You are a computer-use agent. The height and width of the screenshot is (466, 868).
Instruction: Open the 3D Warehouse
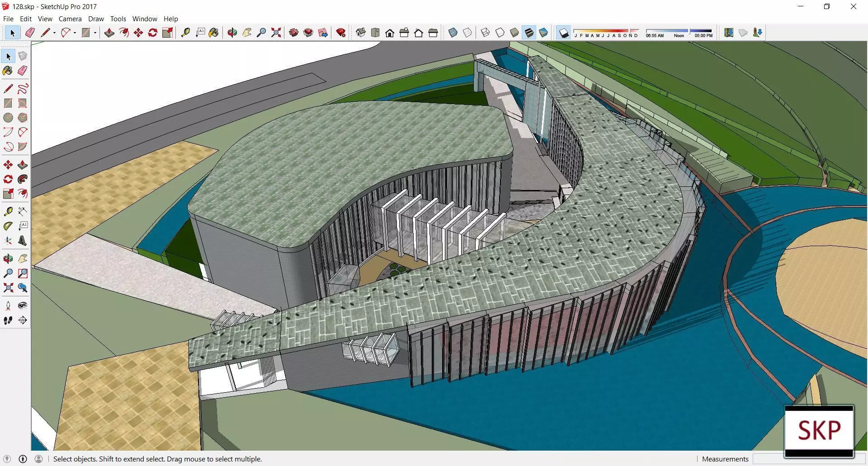(294, 33)
